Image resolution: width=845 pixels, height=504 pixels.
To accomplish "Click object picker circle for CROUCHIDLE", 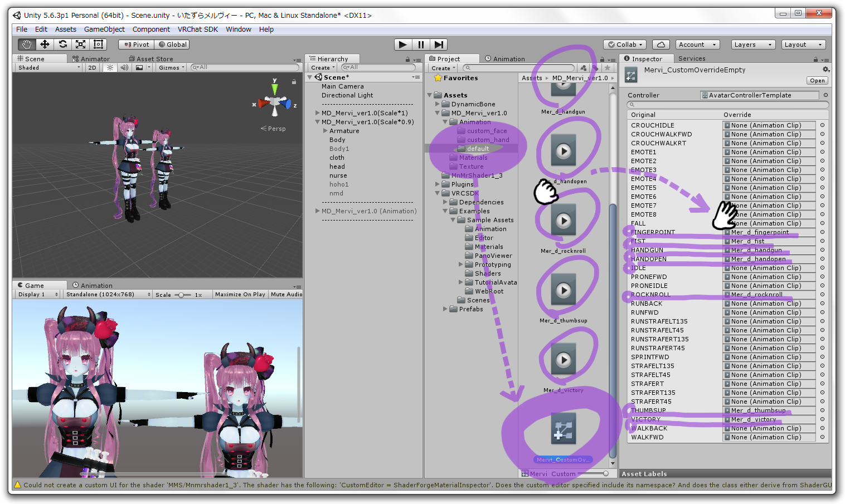I will [822, 125].
